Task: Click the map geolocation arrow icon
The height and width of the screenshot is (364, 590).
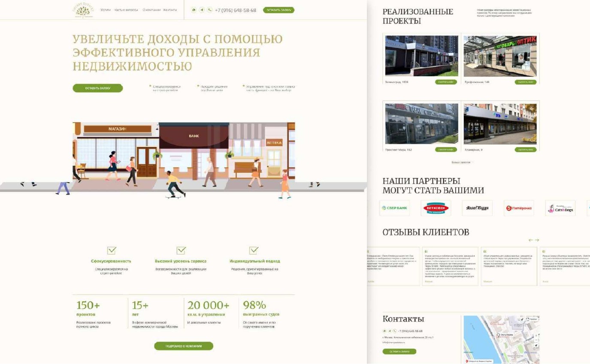Action: (536, 346)
